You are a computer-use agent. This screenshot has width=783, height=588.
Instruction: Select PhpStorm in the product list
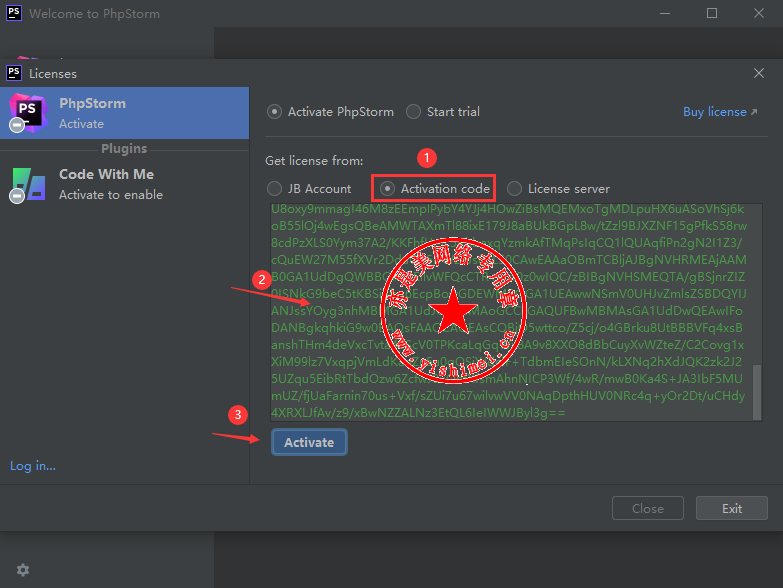124,113
